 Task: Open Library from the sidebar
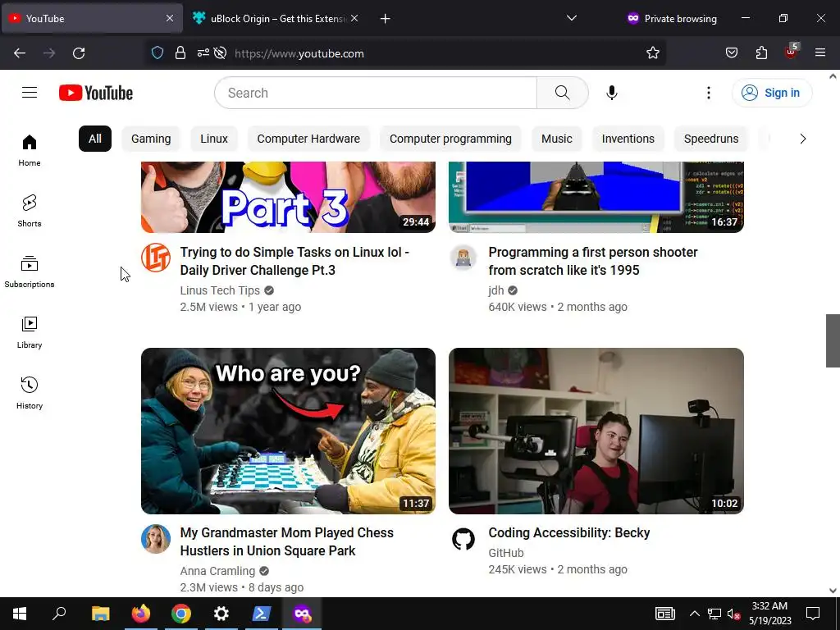30,333
